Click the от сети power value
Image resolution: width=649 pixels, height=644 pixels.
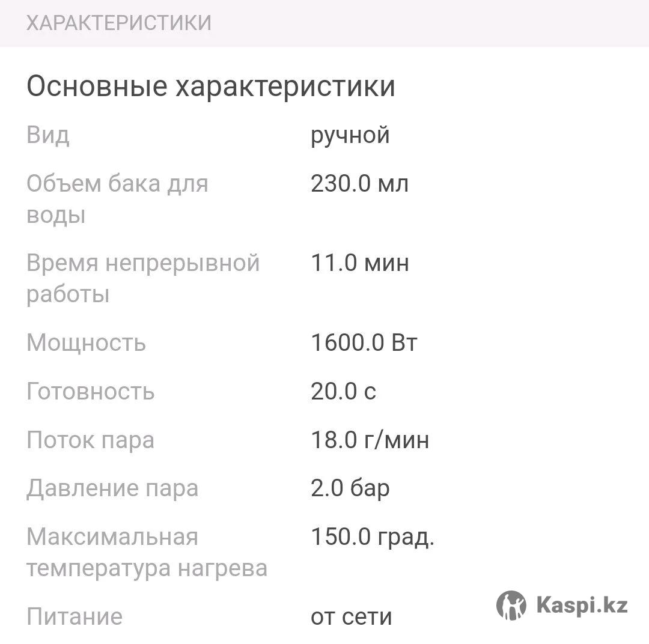(352, 617)
